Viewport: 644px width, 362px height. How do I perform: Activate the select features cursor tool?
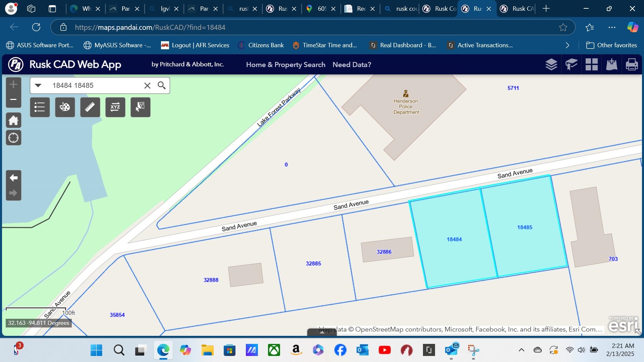click(140, 107)
